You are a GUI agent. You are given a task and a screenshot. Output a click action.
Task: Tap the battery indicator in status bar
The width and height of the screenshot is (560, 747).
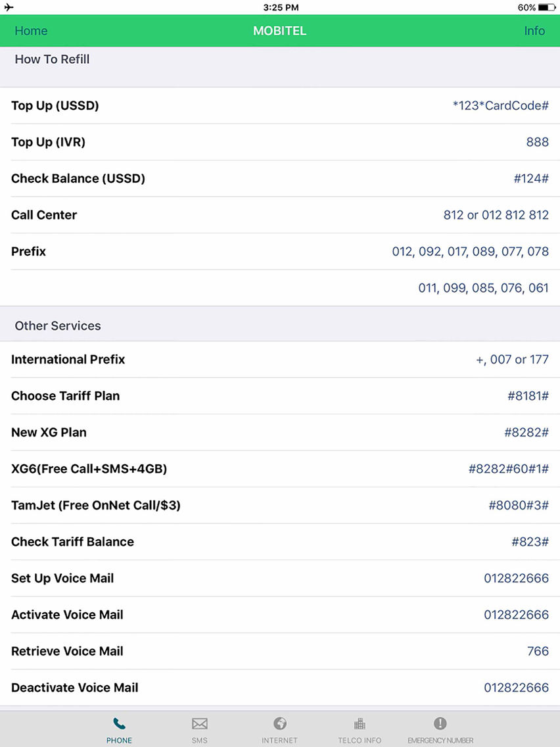tap(546, 7)
